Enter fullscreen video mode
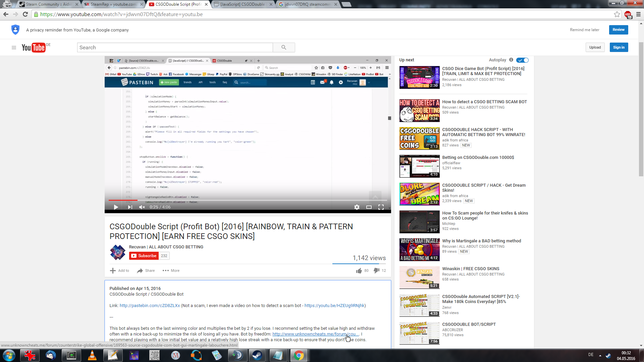 (x=381, y=207)
